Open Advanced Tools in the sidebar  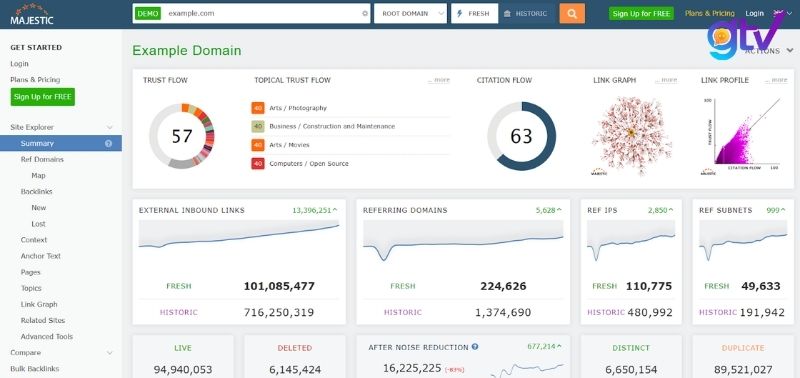(46, 337)
